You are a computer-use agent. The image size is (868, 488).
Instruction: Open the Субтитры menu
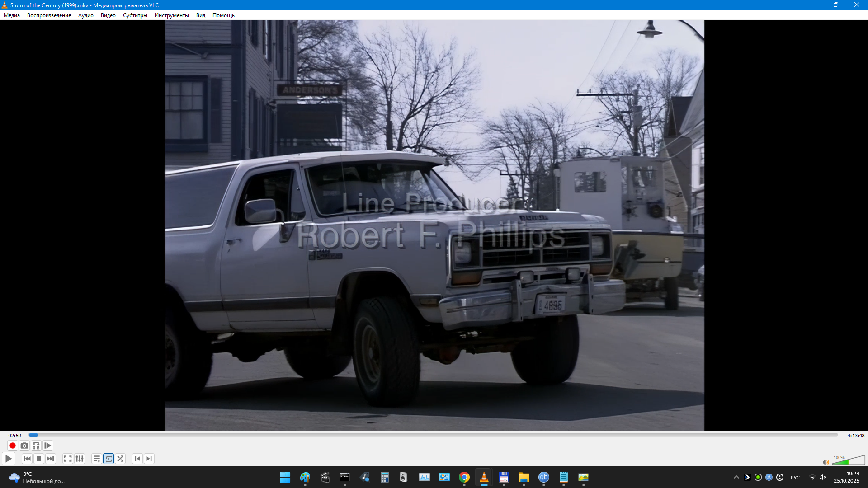coord(135,15)
